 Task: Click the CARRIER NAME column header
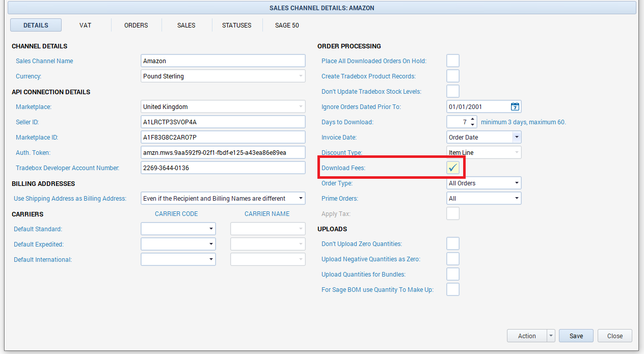click(x=267, y=214)
